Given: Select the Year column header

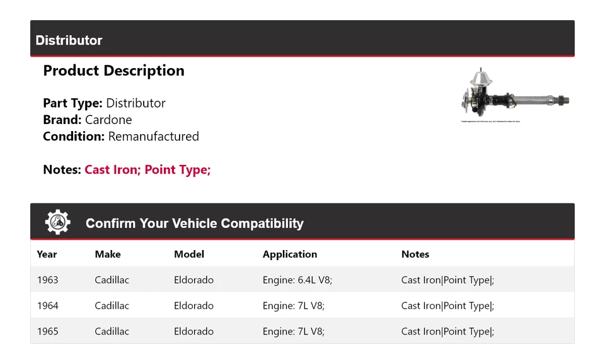Looking at the screenshot, I should 47,254.
